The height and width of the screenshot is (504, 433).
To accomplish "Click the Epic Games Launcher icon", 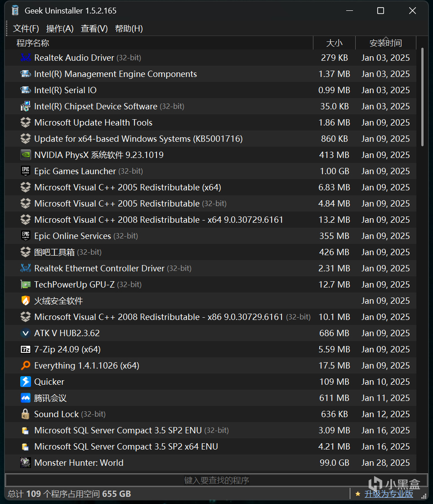I will pos(26,171).
